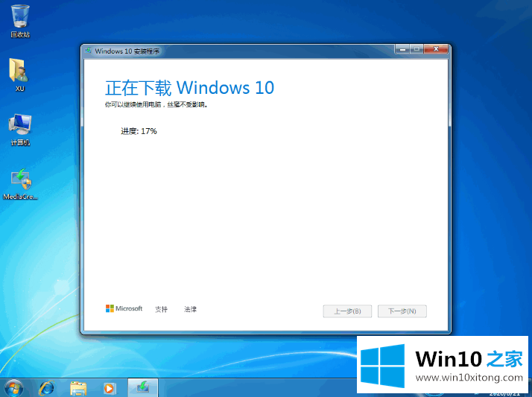The image size is (532, 397).
Task: Activate the Windows 10 setup taskbar button
Action: click(143, 387)
